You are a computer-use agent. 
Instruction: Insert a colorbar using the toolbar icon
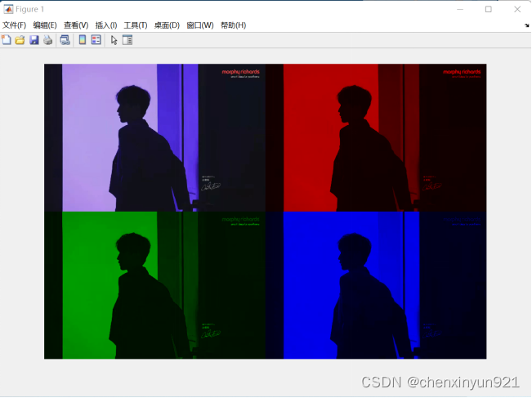pyautogui.click(x=82, y=40)
